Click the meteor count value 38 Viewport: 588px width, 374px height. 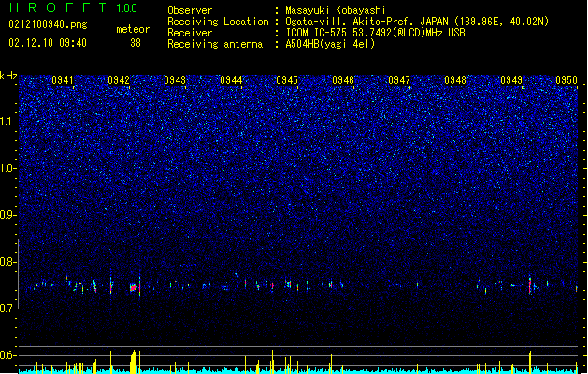(136, 43)
